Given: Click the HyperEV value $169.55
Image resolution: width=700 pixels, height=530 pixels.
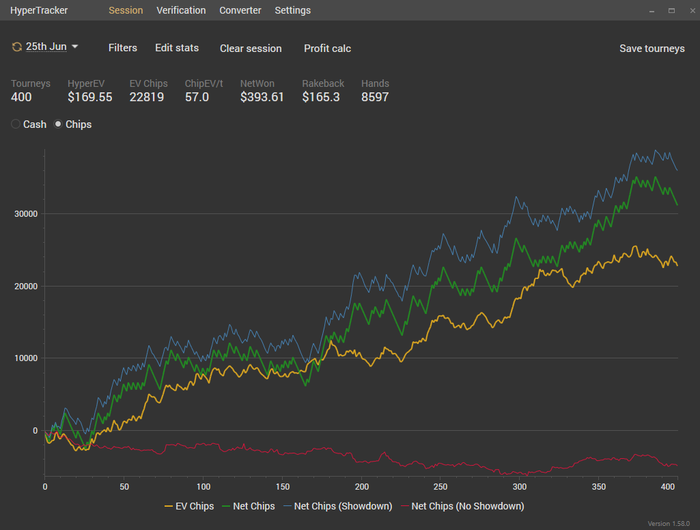Looking at the screenshot, I should pyautogui.click(x=90, y=97).
